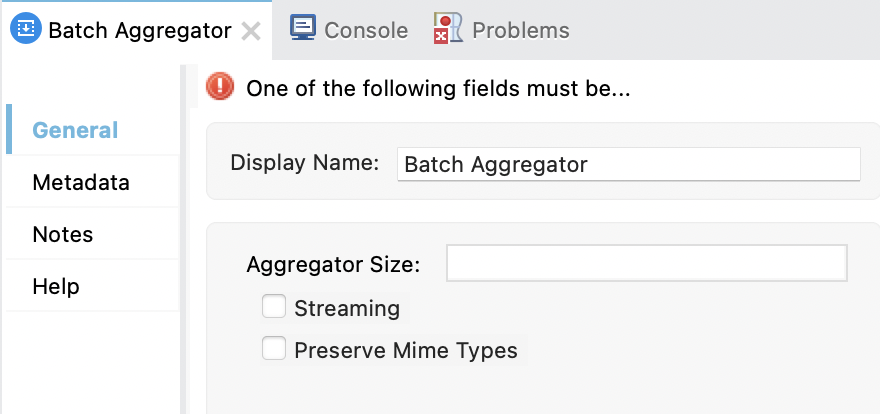Click the truncated error message text
Viewport: 880px width, 414px height.
tap(438, 88)
